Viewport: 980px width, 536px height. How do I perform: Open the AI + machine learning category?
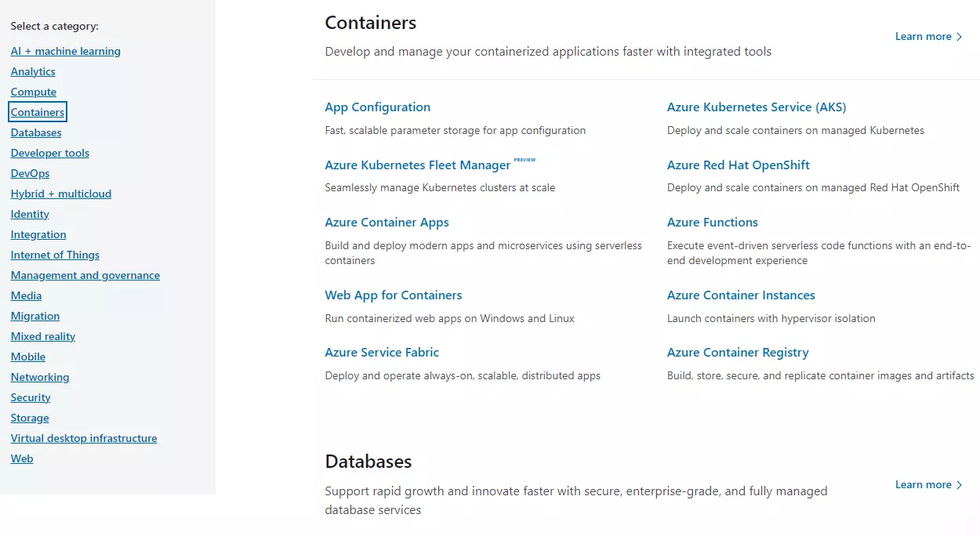pyautogui.click(x=65, y=50)
